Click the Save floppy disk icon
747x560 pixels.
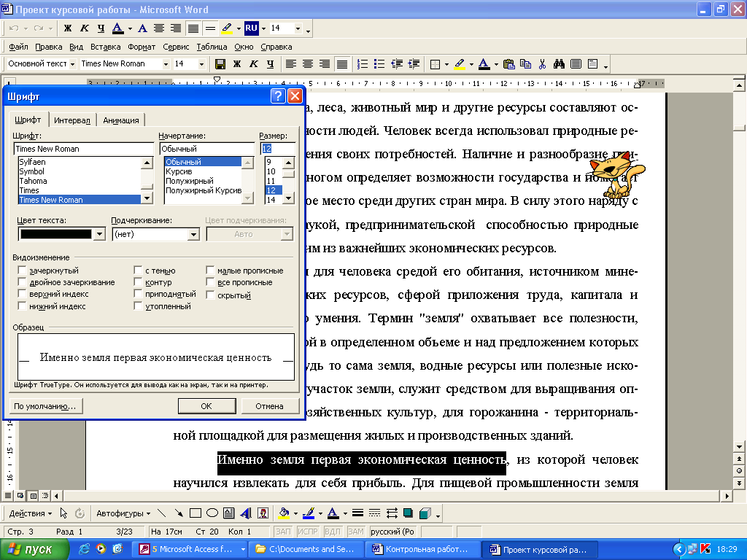pos(220,64)
